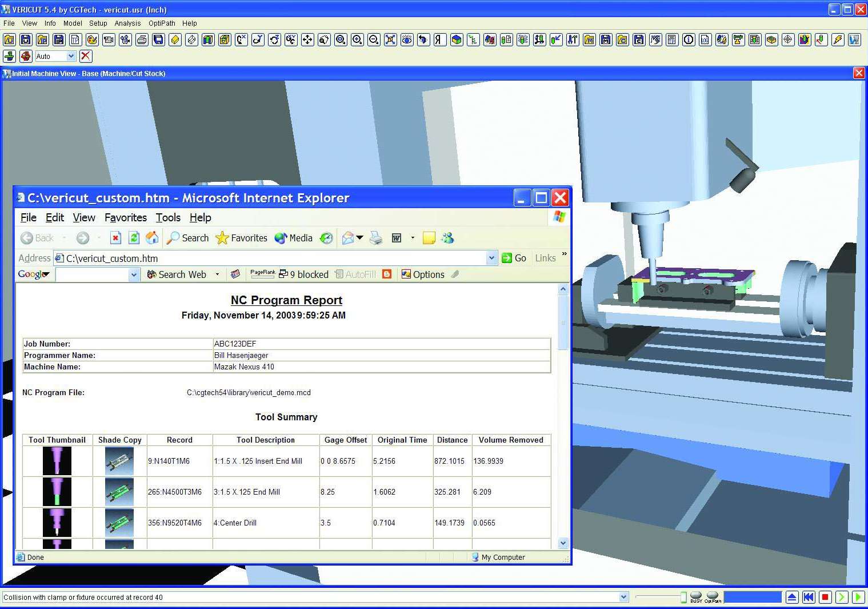Click the Favorites star button in IE toolbar
Image resolution: width=868 pixels, height=609 pixels.
[241, 238]
